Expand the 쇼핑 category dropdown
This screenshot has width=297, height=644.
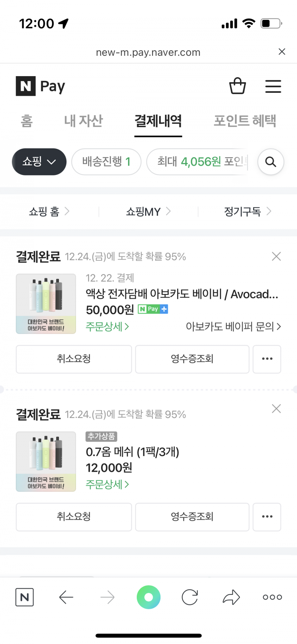click(x=39, y=162)
